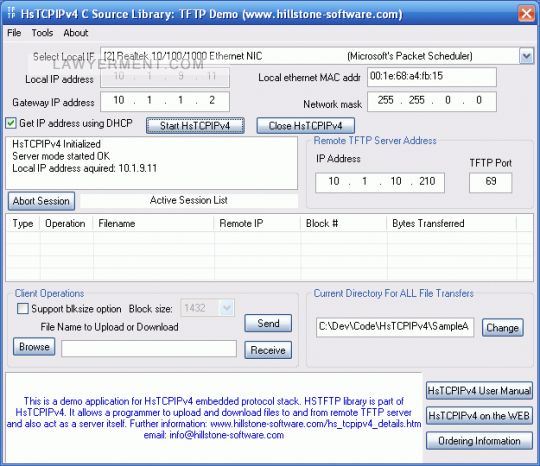Toggle Get IP address using DHCP checkbox
Viewport: 540px width, 466px height.
pyautogui.click(x=11, y=123)
